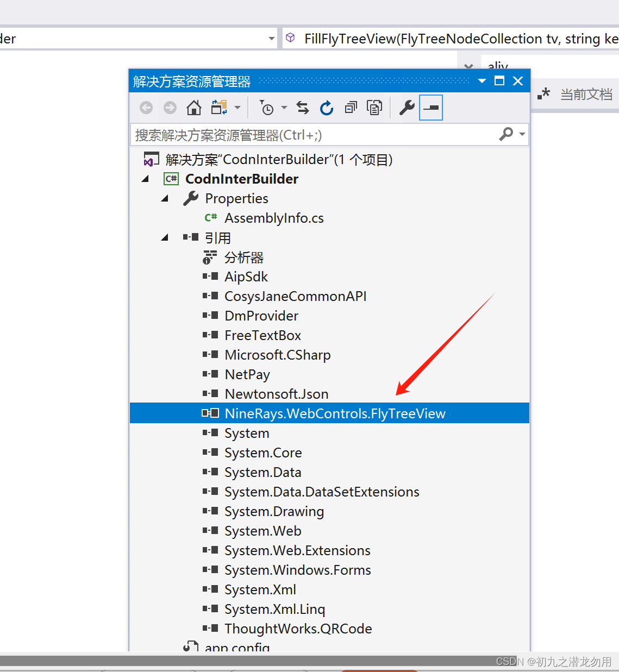This screenshot has width=619, height=672.
Task: Switch views with the solutions and folders icon
Action: pos(220,108)
